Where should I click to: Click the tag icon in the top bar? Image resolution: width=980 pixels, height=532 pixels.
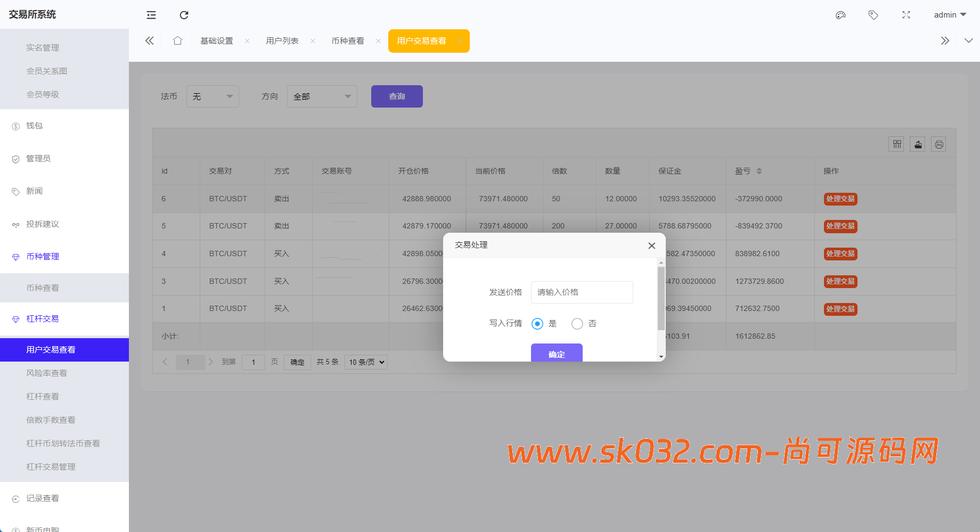[873, 15]
